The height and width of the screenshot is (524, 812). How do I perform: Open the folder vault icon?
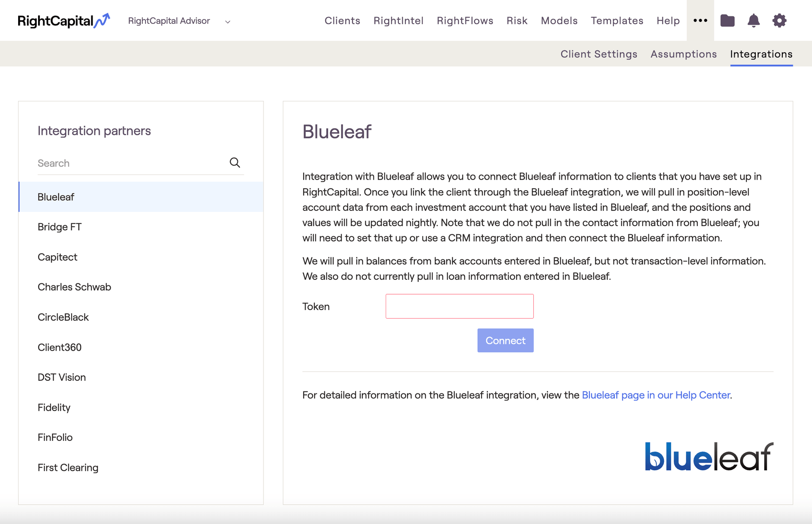(x=727, y=20)
